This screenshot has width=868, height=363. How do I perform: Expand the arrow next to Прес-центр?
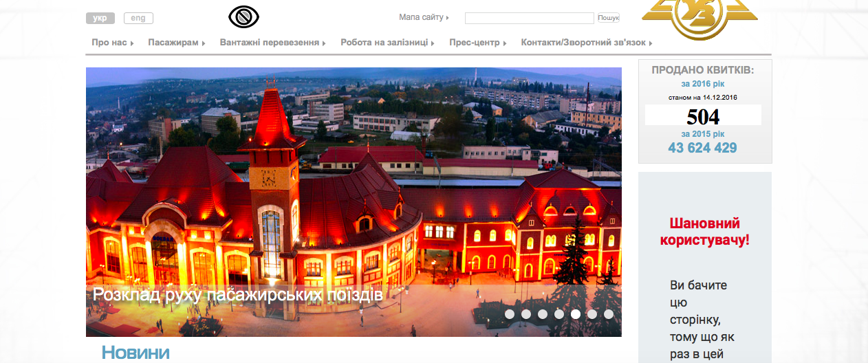(505, 43)
